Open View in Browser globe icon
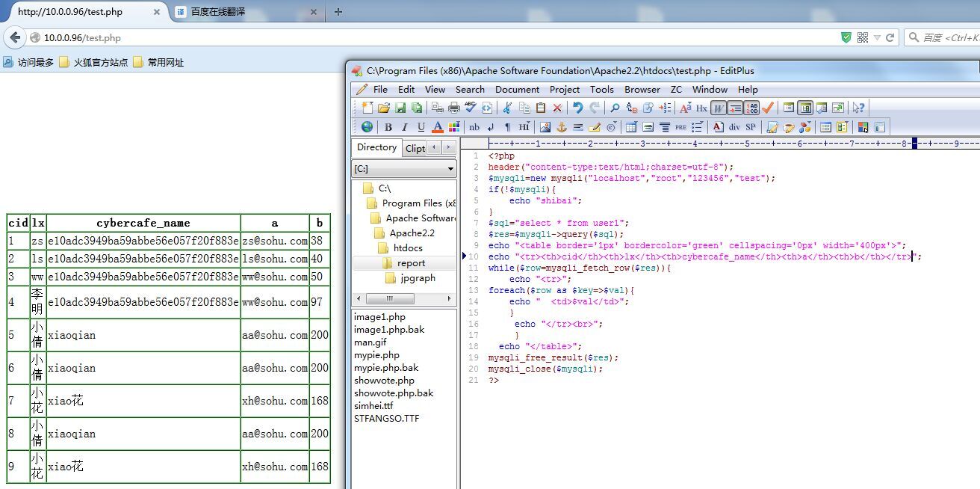Screen dimensions: 980x489 [x=367, y=127]
